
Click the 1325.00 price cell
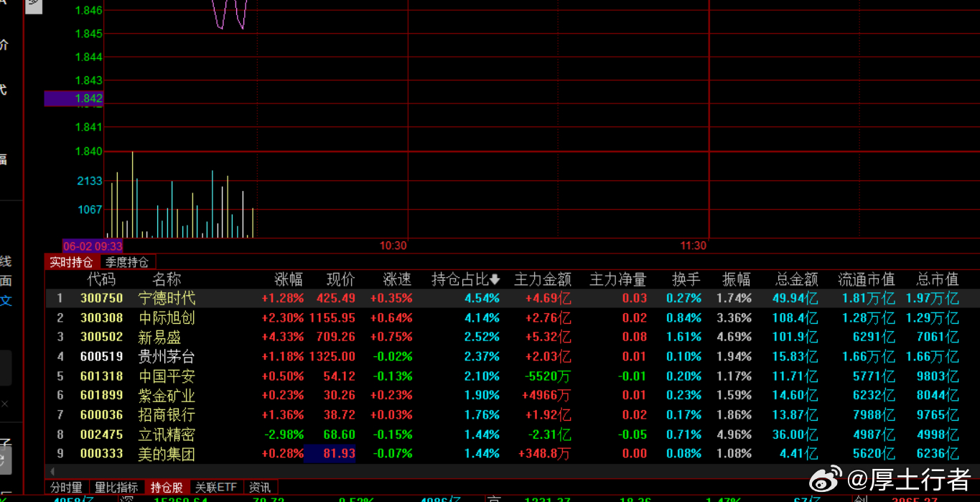click(332, 356)
